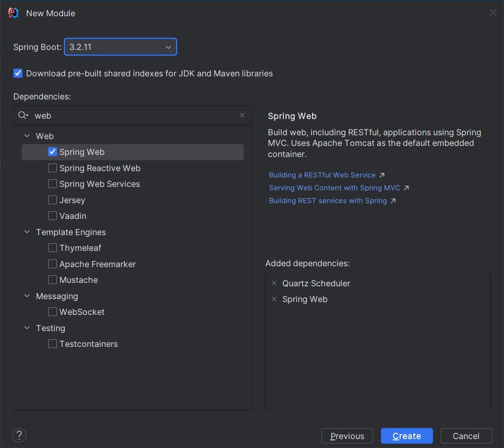The image size is (504, 448).
Task: Click the search magnifier icon in dependencies
Action: click(23, 115)
